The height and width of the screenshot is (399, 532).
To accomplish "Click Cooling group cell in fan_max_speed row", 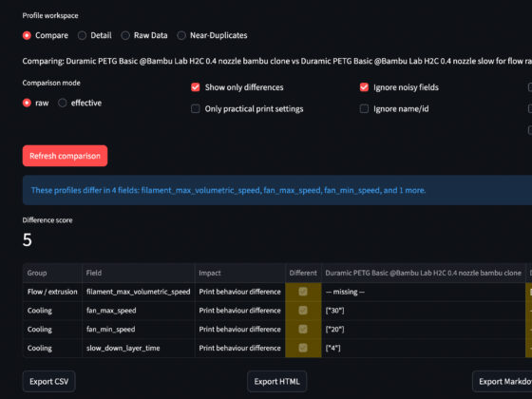I will [52, 311].
